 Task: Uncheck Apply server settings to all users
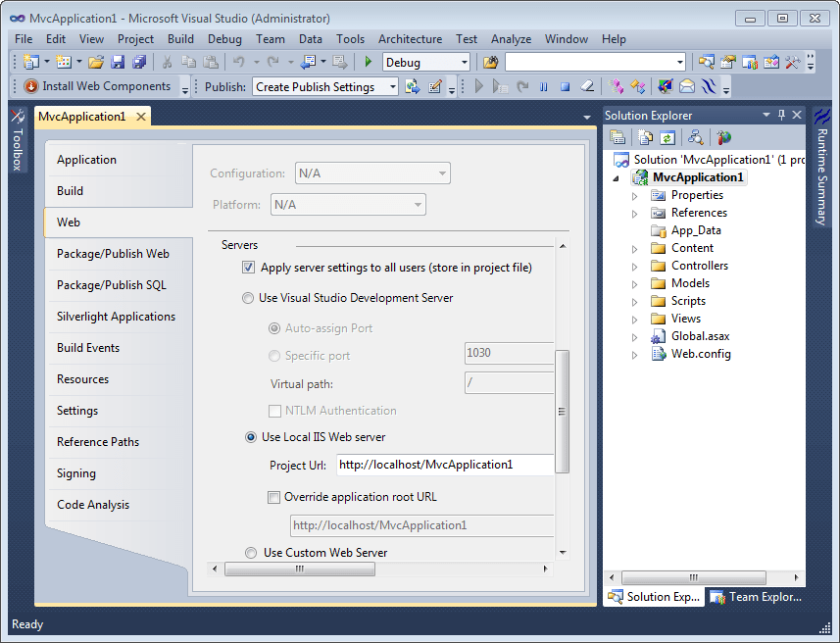point(248,267)
